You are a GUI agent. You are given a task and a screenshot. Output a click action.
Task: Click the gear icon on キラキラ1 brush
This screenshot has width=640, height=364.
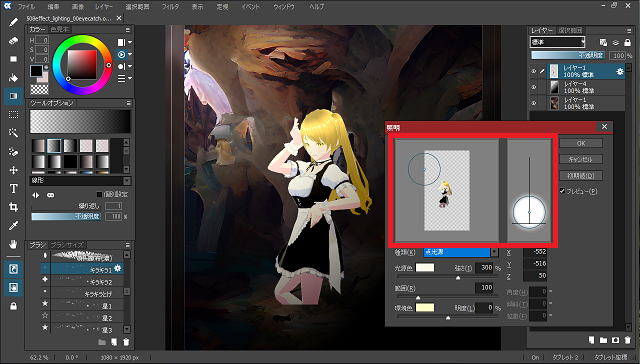(x=118, y=268)
